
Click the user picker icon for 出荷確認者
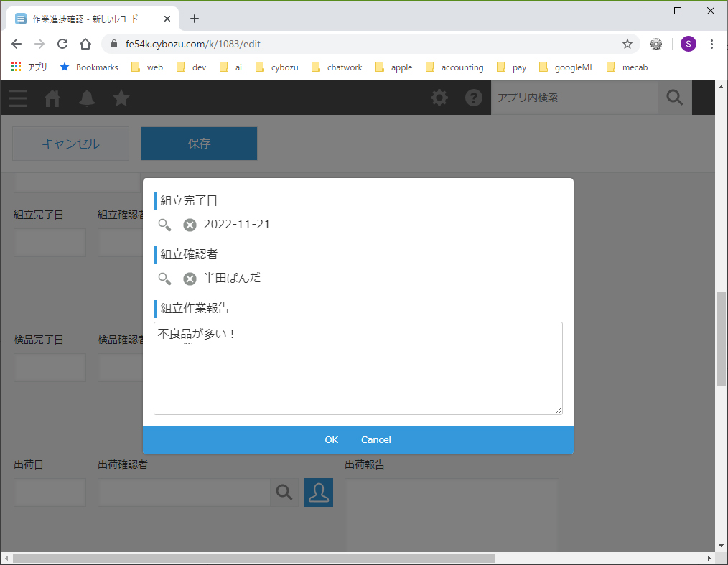click(319, 492)
